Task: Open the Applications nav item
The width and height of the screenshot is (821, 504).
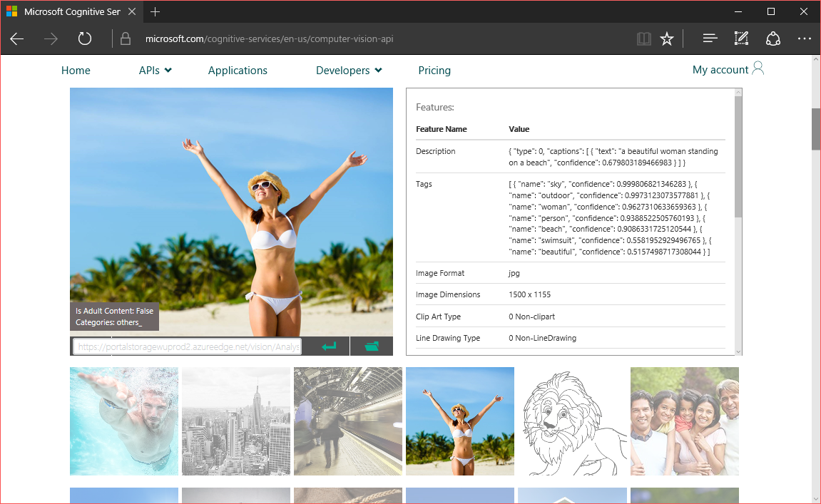Action: click(238, 71)
